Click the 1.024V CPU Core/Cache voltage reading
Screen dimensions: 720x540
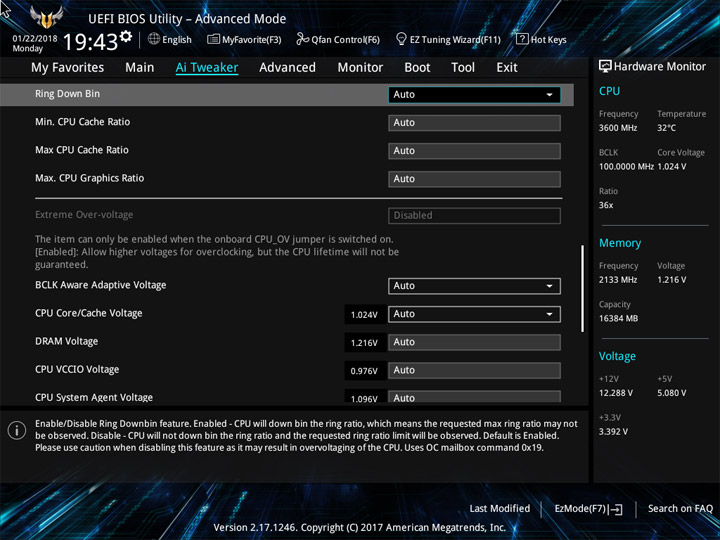[364, 315]
